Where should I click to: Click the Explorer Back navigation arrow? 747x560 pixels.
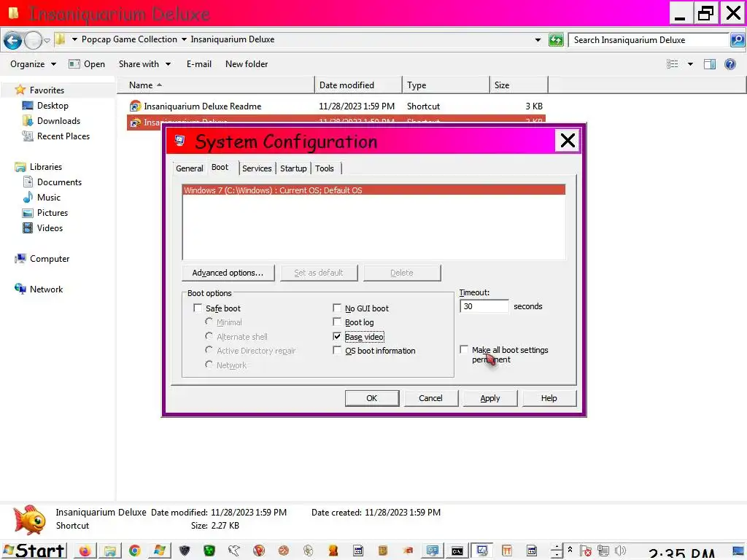(x=12, y=41)
